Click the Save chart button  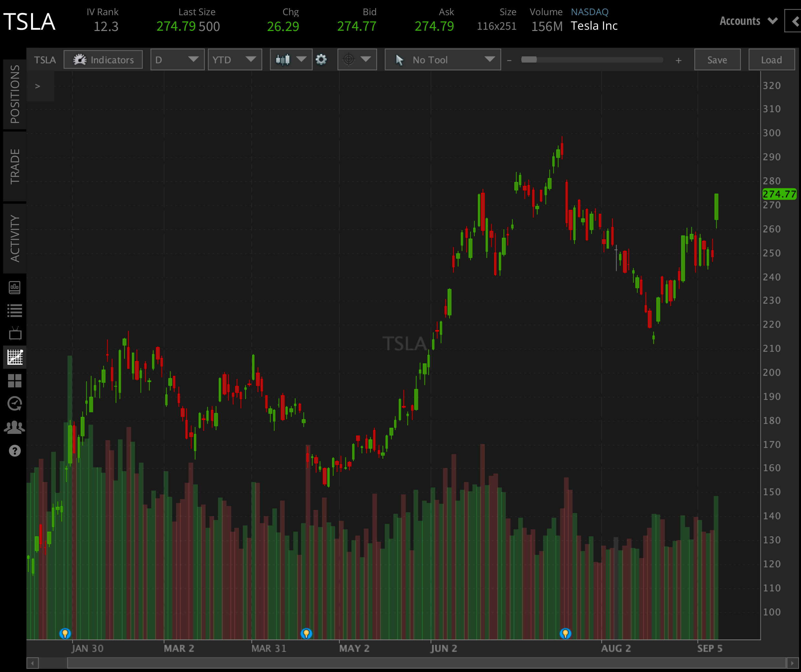pyautogui.click(x=717, y=59)
